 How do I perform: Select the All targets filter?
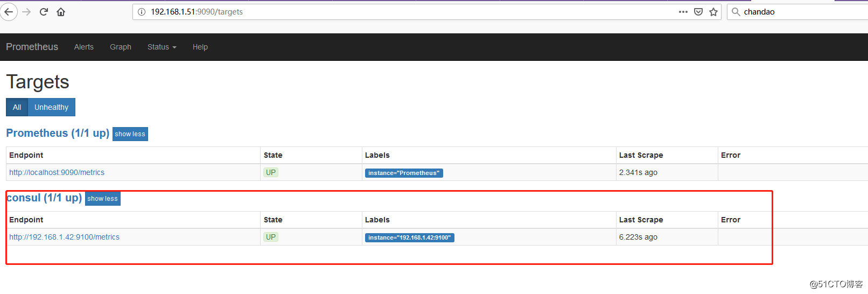[17, 107]
